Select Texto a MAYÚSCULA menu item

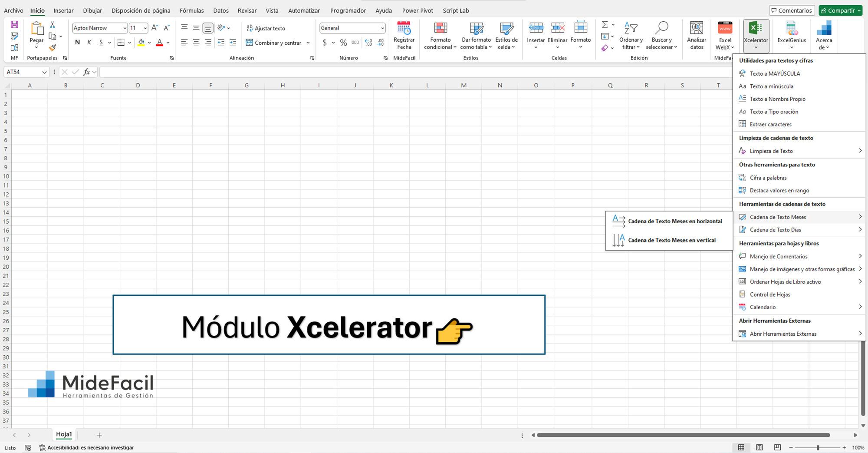(799, 73)
